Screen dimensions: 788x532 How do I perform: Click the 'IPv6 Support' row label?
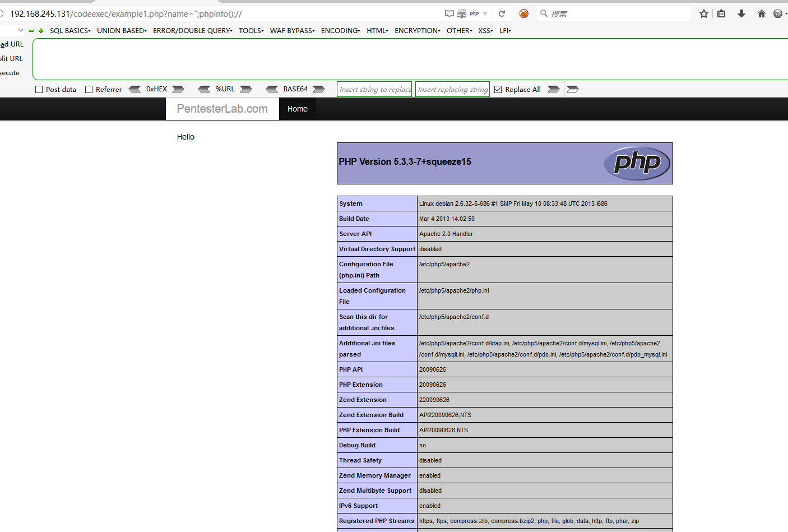(x=359, y=506)
